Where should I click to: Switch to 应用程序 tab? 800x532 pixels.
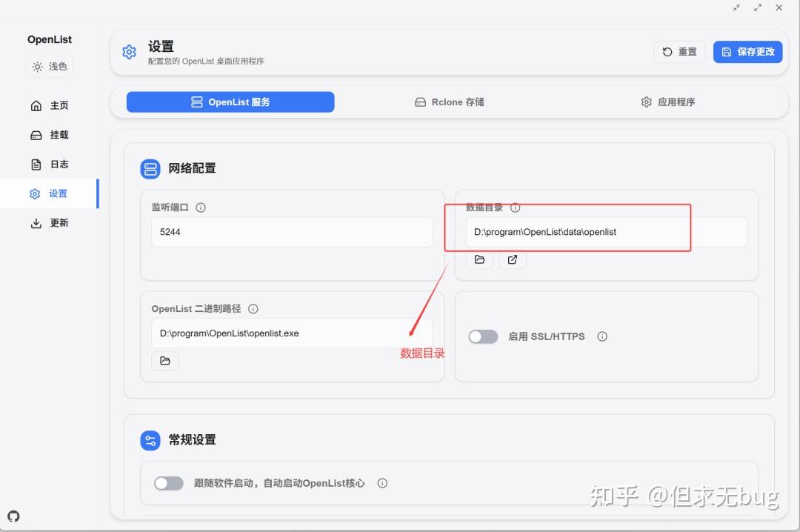point(668,102)
